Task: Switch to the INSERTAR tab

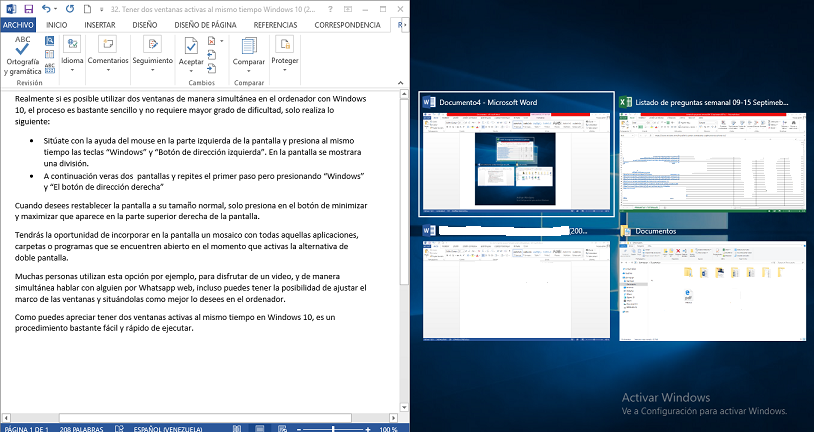Action: point(100,25)
